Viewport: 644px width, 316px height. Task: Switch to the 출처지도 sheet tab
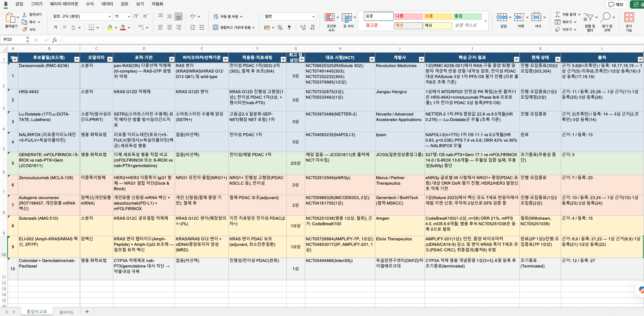[x=67, y=312]
